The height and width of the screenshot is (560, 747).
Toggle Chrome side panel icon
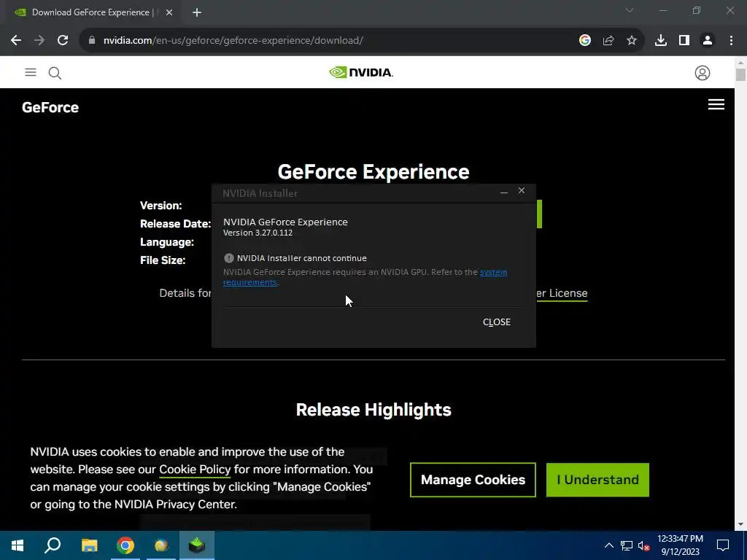point(684,41)
